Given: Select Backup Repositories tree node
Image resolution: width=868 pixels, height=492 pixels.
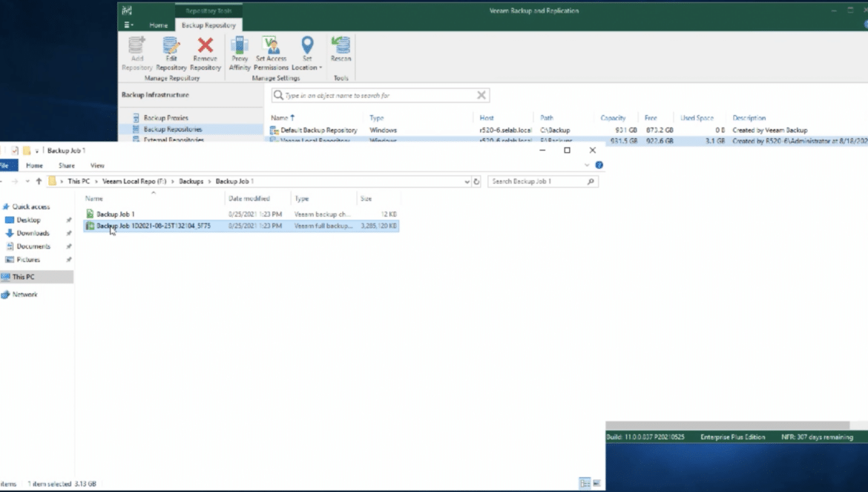Looking at the screenshot, I should tap(173, 129).
